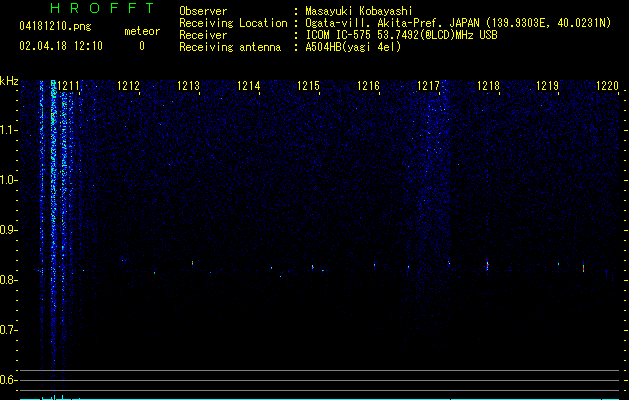Click the meteor count value 0

pos(142,46)
